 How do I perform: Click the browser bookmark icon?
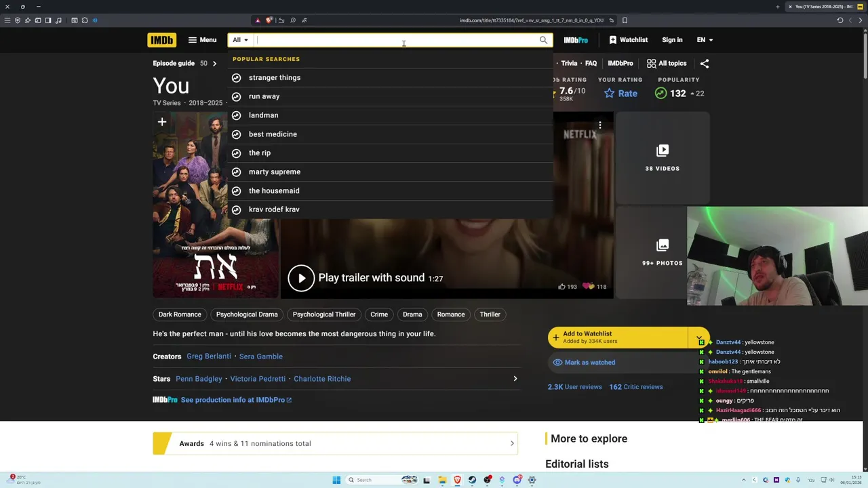[625, 20]
